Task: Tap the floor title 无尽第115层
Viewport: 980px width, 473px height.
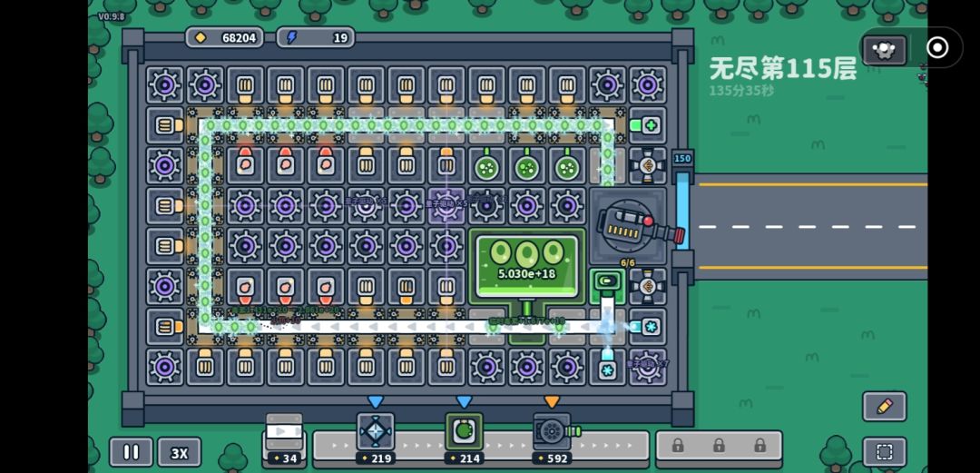Action: pyautogui.click(x=782, y=69)
